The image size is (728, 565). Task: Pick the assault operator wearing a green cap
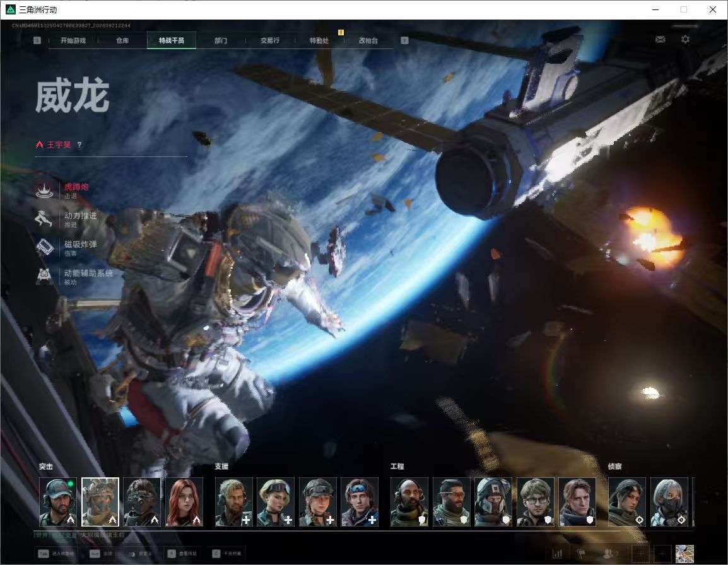pyautogui.click(x=58, y=502)
